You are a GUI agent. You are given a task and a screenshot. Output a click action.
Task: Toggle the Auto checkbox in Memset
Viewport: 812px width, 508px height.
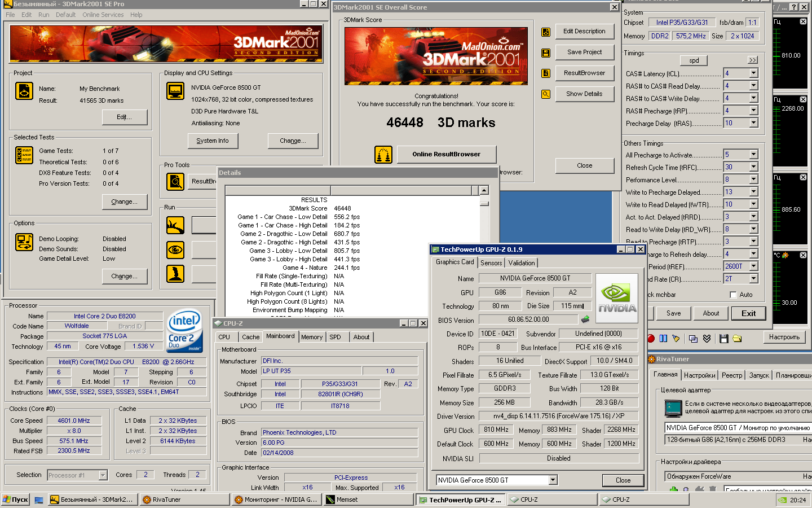(733, 295)
